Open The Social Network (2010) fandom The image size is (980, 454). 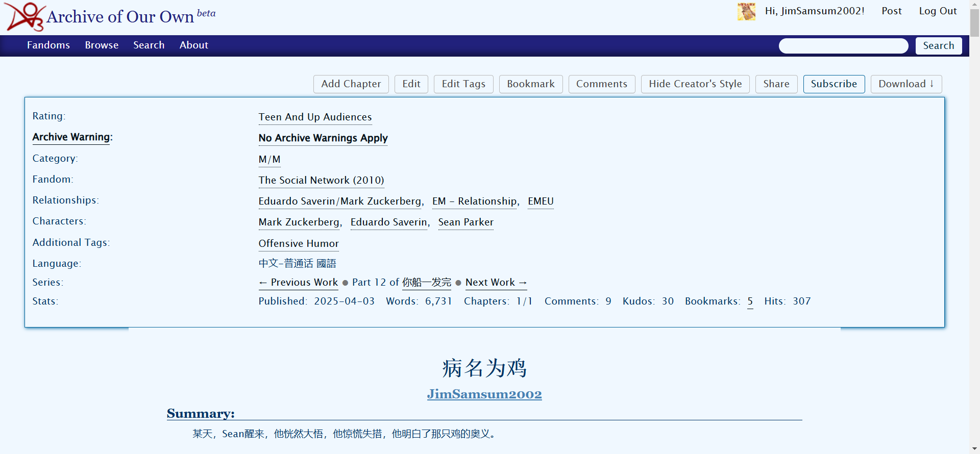point(321,181)
